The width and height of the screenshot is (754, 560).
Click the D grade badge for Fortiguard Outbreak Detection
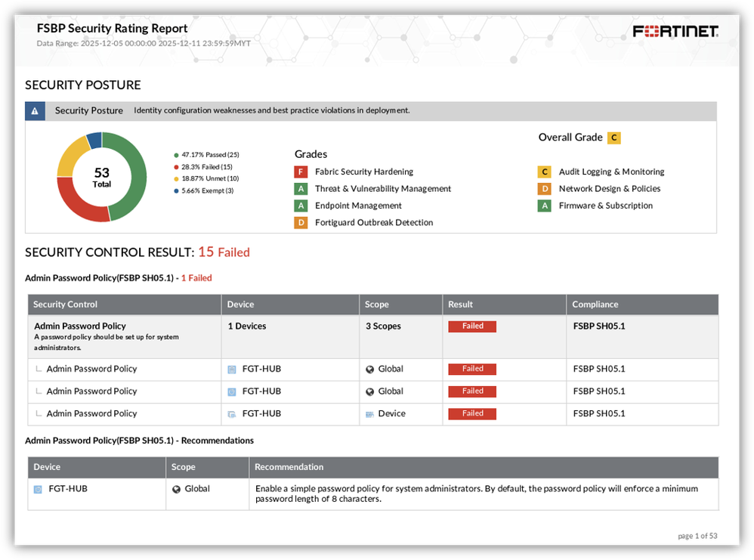coord(301,223)
